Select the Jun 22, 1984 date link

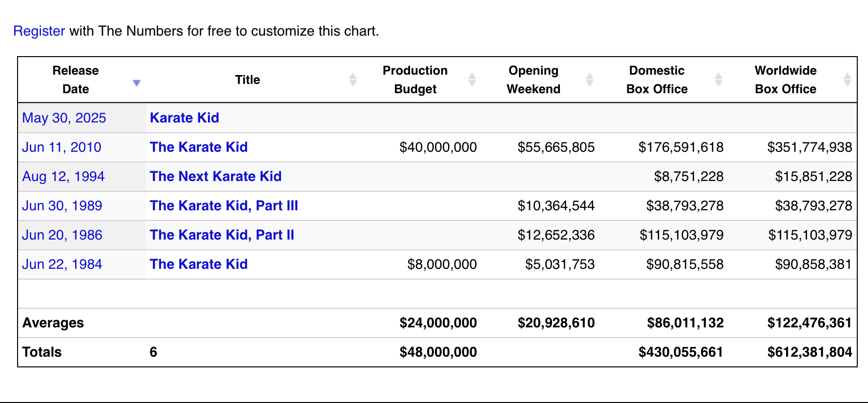pos(62,264)
